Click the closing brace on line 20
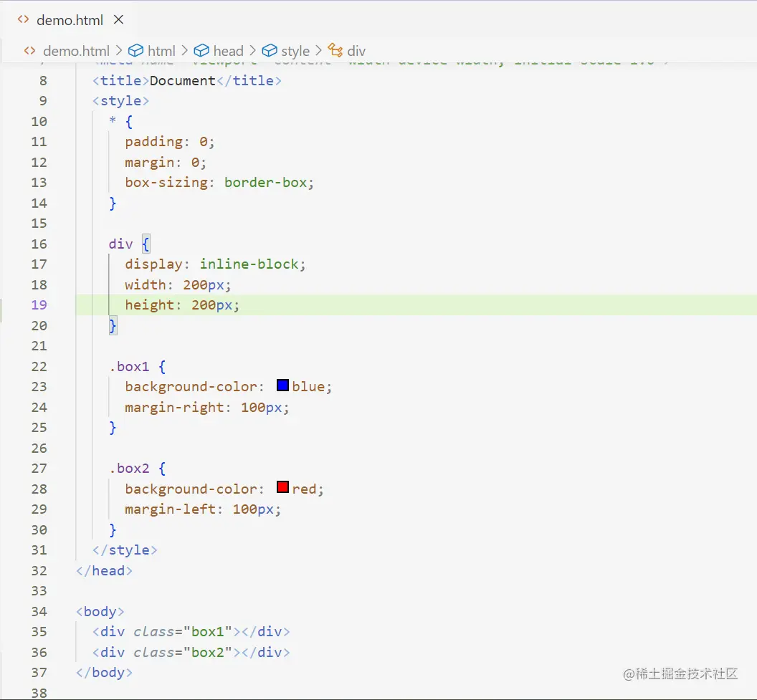 (113, 325)
